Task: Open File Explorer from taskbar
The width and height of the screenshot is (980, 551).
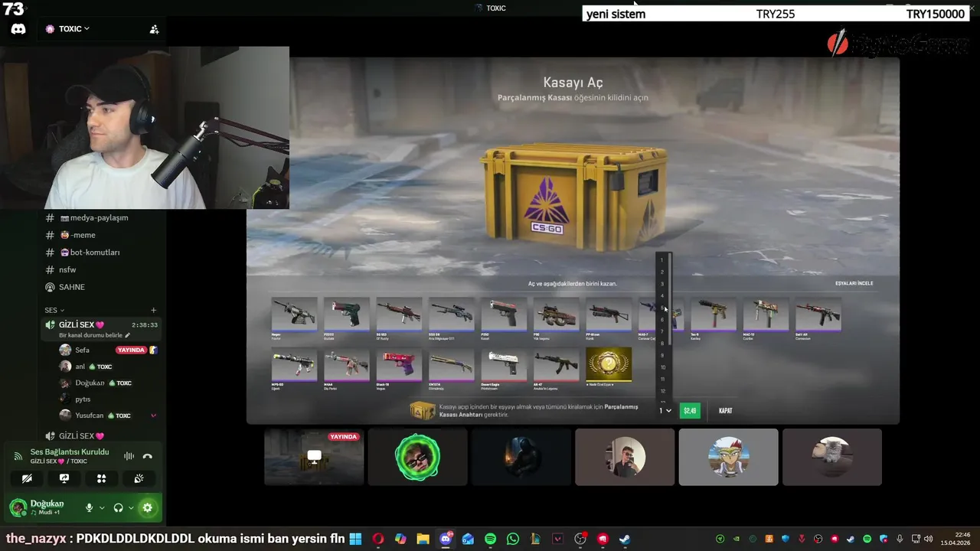Action: point(423,539)
